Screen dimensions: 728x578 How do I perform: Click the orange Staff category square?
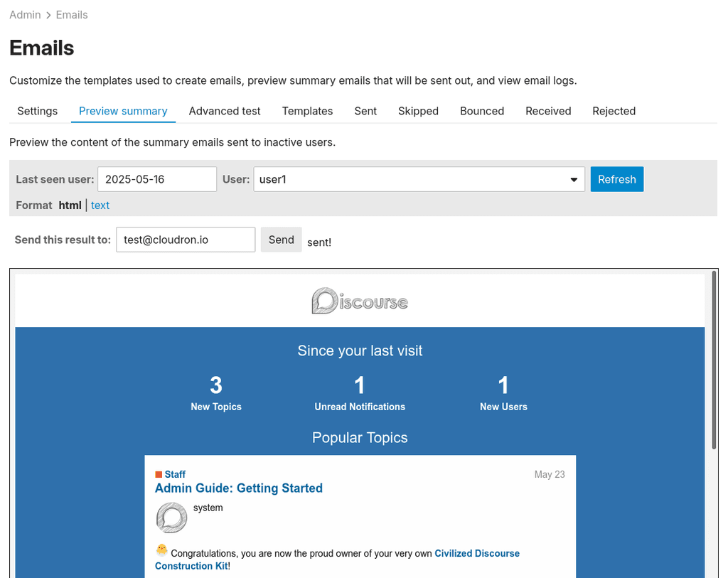[159, 474]
